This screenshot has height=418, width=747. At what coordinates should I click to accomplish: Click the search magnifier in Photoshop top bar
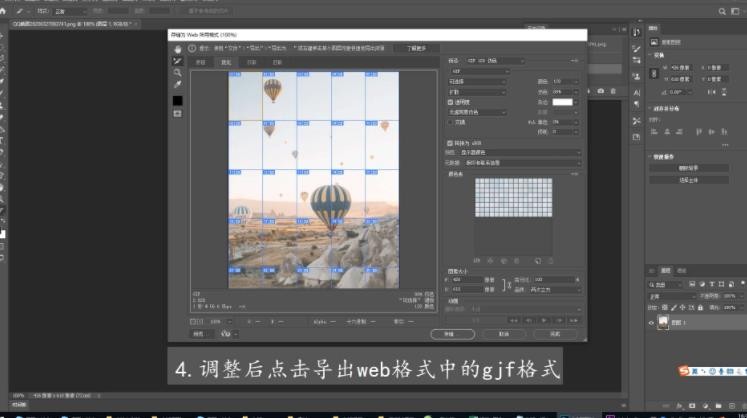pos(722,11)
